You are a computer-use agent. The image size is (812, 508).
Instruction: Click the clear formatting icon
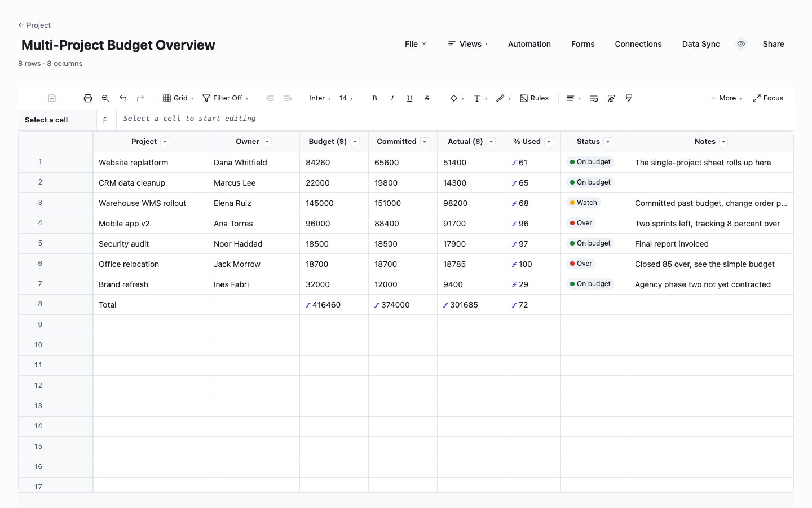[x=611, y=98]
